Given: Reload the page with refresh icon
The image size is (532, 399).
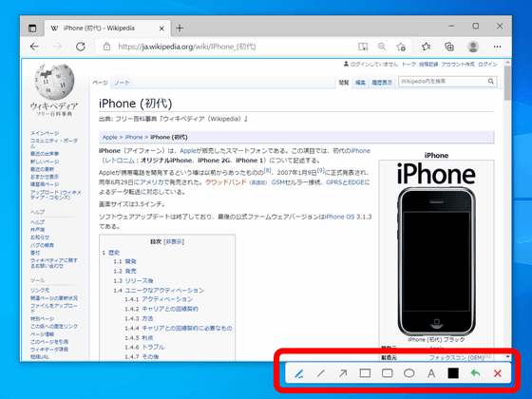Looking at the screenshot, I should [x=81, y=47].
